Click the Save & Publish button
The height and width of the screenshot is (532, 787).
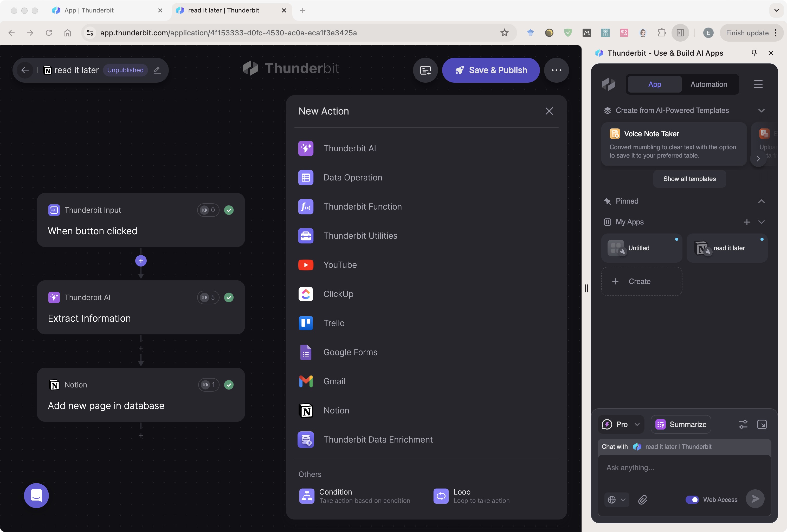tap(491, 70)
